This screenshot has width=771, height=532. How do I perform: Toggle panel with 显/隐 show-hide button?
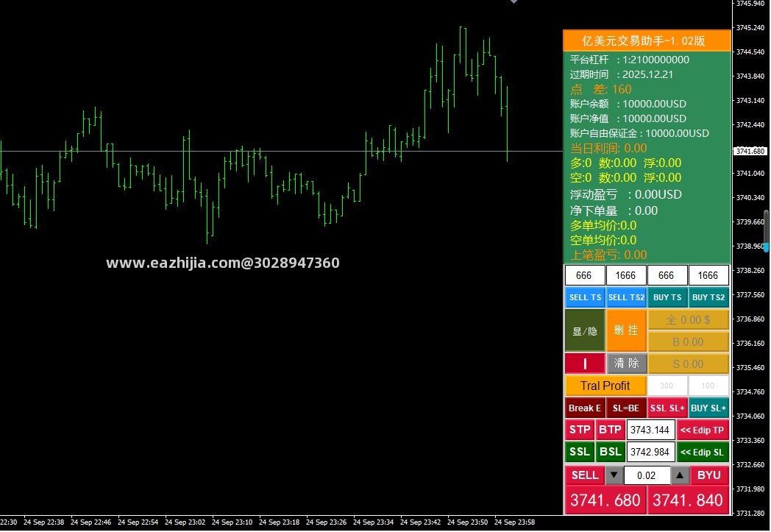click(585, 330)
